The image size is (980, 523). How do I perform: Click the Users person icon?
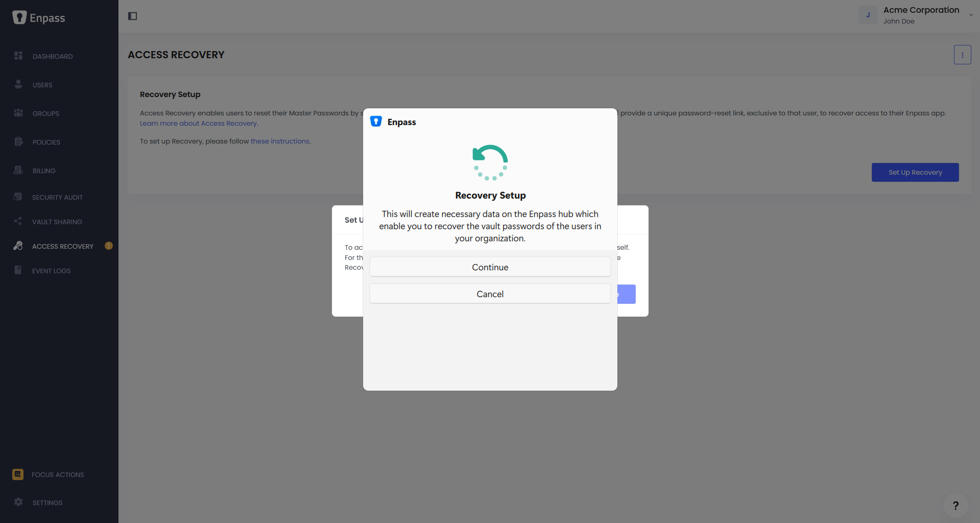(x=18, y=84)
